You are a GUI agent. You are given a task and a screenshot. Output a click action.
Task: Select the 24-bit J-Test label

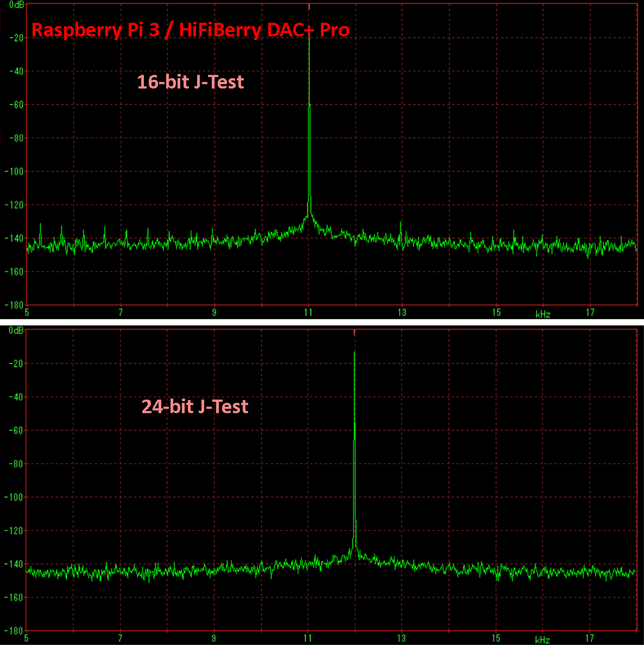(x=194, y=407)
